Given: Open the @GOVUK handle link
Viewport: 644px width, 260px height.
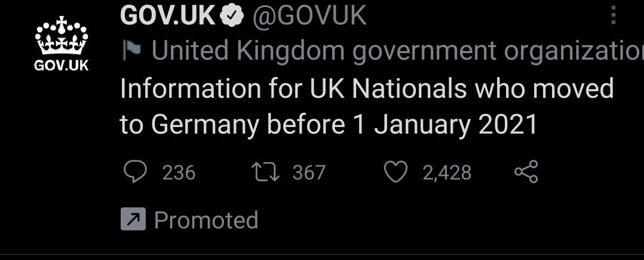Looking at the screenshot, I should click(309, 17).
